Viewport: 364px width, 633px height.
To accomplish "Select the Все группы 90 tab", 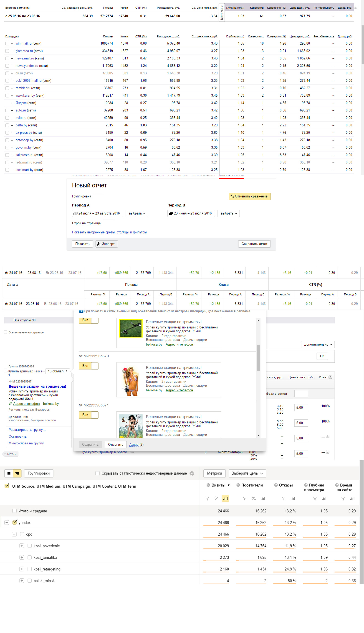I will tap(25, 320).
